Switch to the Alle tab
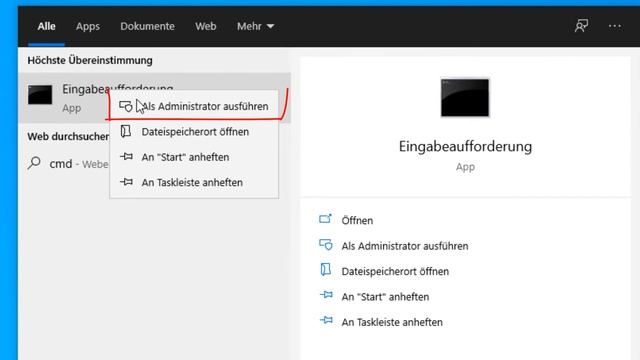640x360 pixels. click(47, 26)
